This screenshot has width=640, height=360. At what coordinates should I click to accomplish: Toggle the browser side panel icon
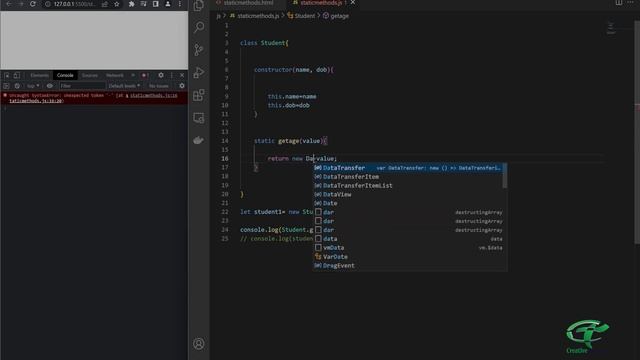pyautogui.click(x=156, y=4)
